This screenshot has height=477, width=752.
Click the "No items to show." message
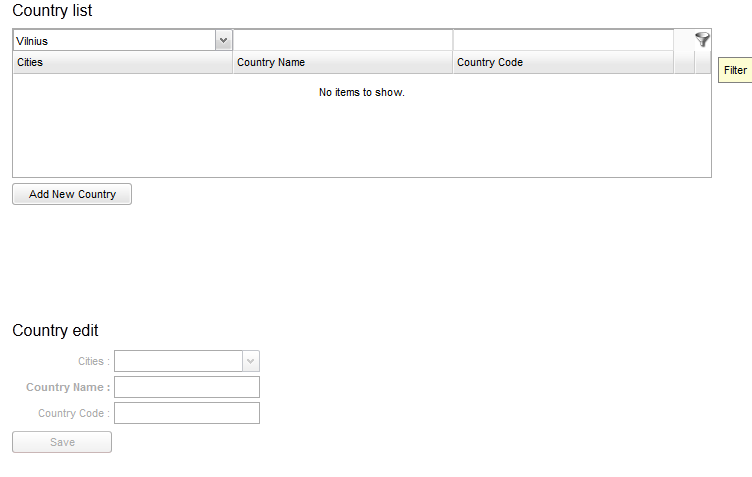point(361,92)
